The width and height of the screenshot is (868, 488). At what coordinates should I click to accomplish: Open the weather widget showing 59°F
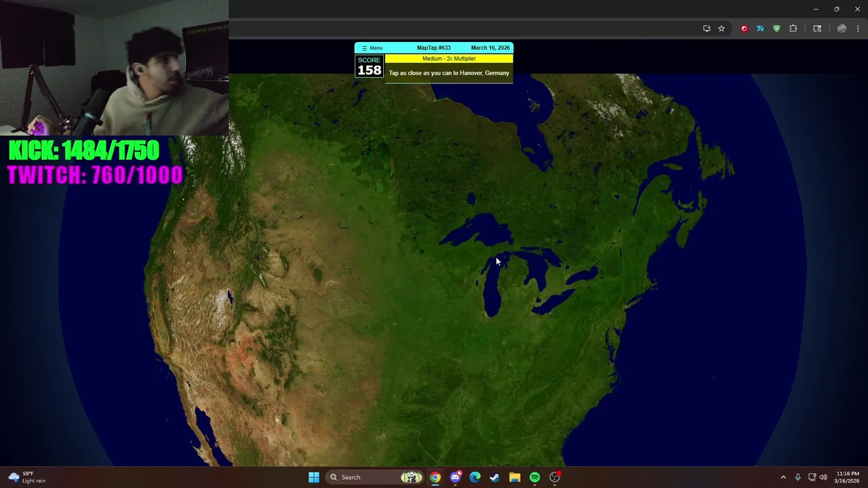(27, 477)
